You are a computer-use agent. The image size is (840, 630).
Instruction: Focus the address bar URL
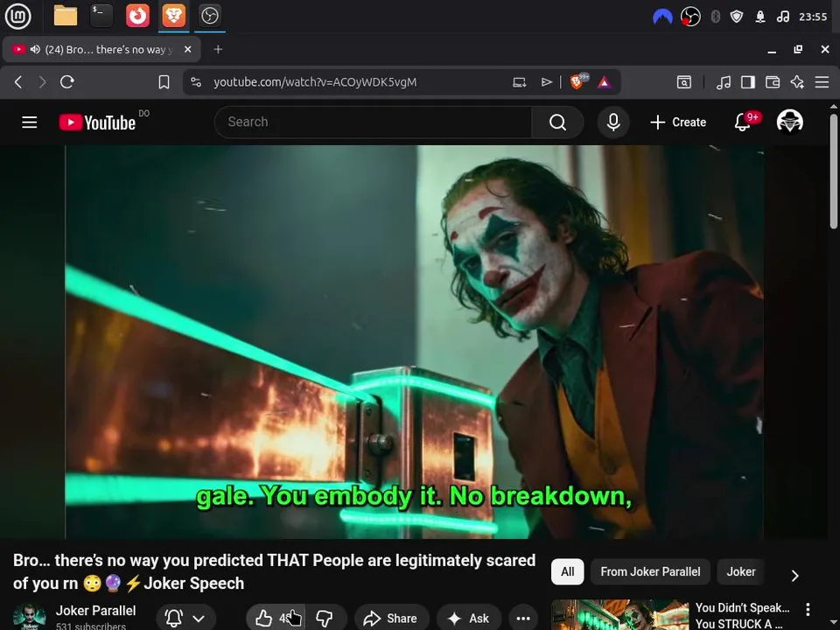315,82
